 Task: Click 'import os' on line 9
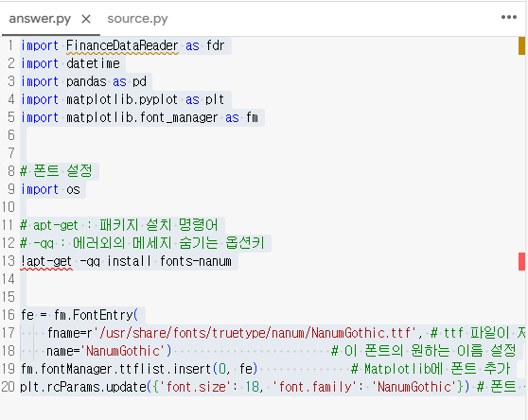click(50, 189)
